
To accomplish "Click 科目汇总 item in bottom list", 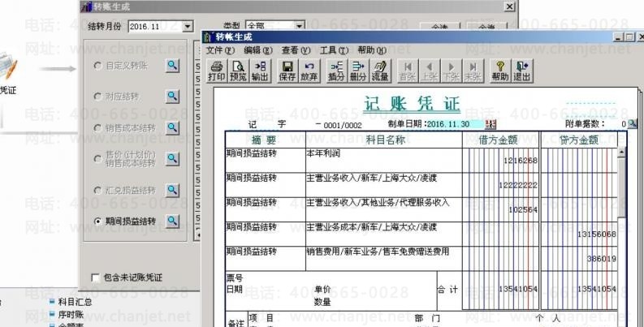I will click(x=75, y=302).
